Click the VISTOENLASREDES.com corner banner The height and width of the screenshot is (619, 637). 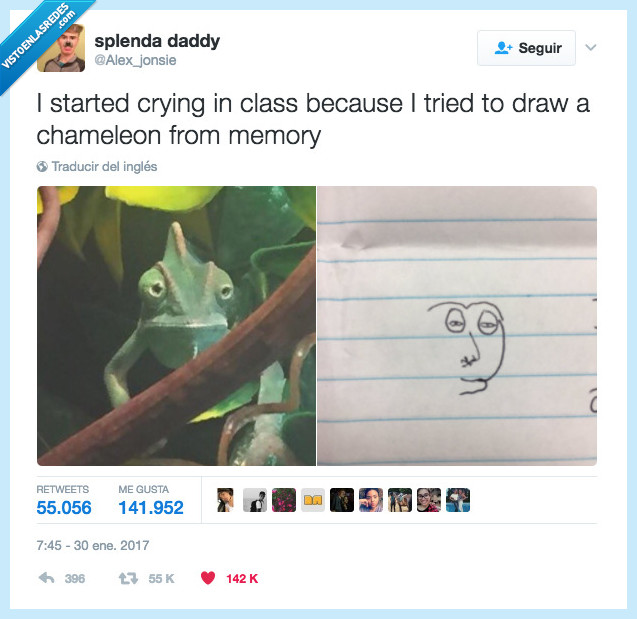coord(39,39)
